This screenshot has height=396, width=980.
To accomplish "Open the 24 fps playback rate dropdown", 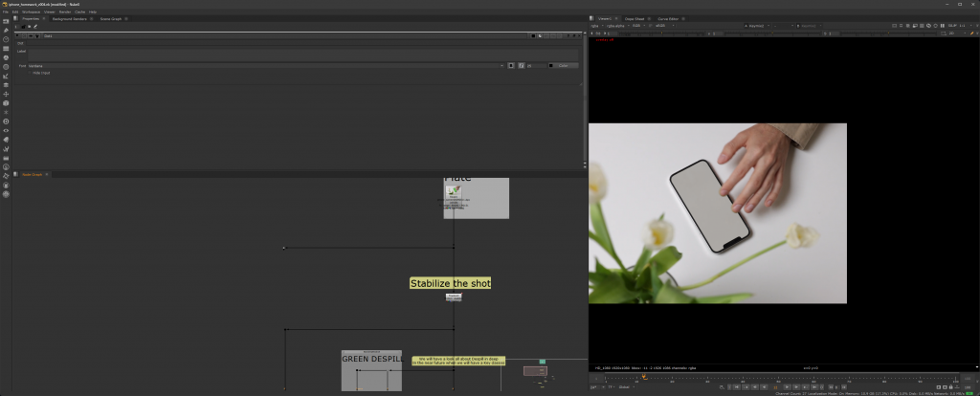I will [597, 387].
